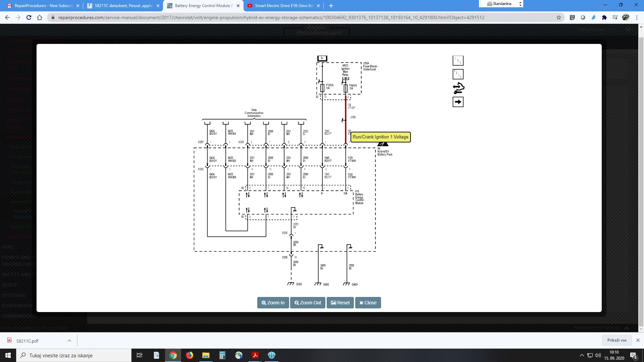Image resolution: width=644 pixels, height=362 pixels.
Task: Close the schematic popup
Action: (x=368, y=303)
